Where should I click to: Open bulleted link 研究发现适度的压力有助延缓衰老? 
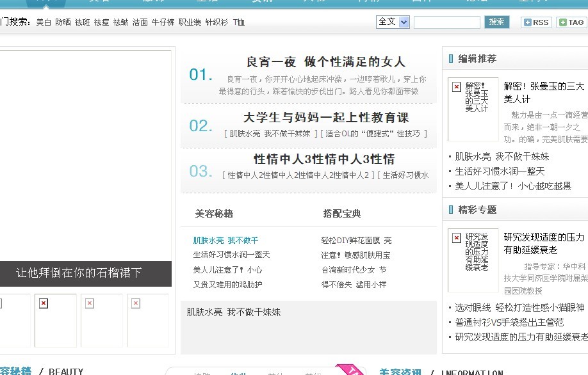click(521, 337)
